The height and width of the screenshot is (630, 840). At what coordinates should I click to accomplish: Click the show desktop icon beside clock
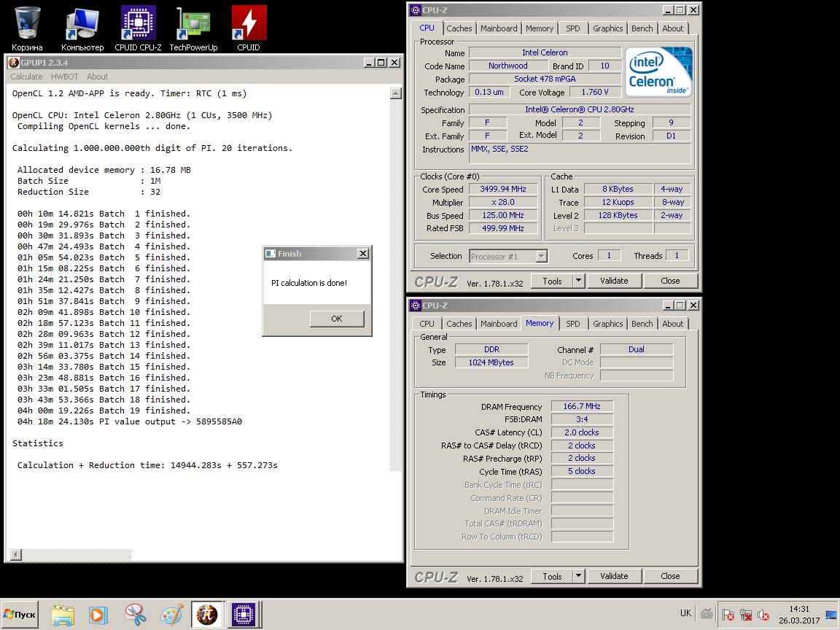831,615
